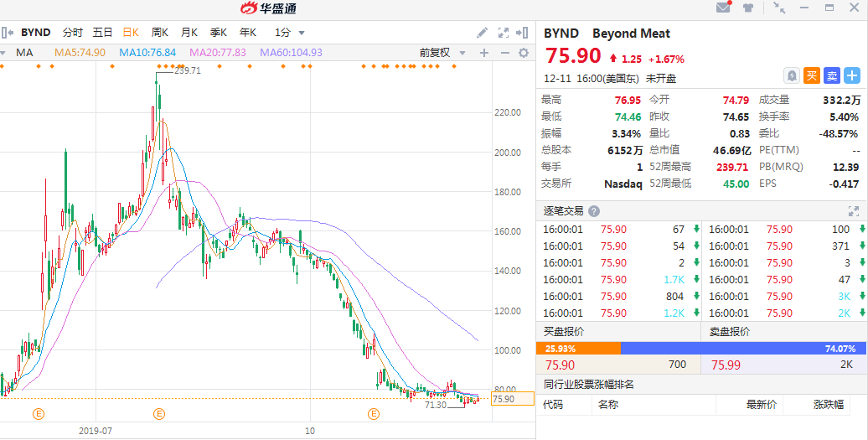Expand the MA indicator dropdown arrow

3,53
